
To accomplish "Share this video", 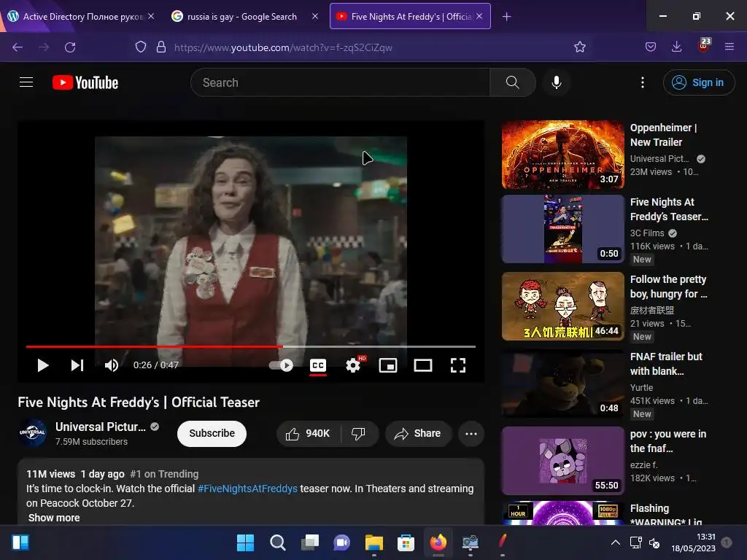I will point(418,433).
